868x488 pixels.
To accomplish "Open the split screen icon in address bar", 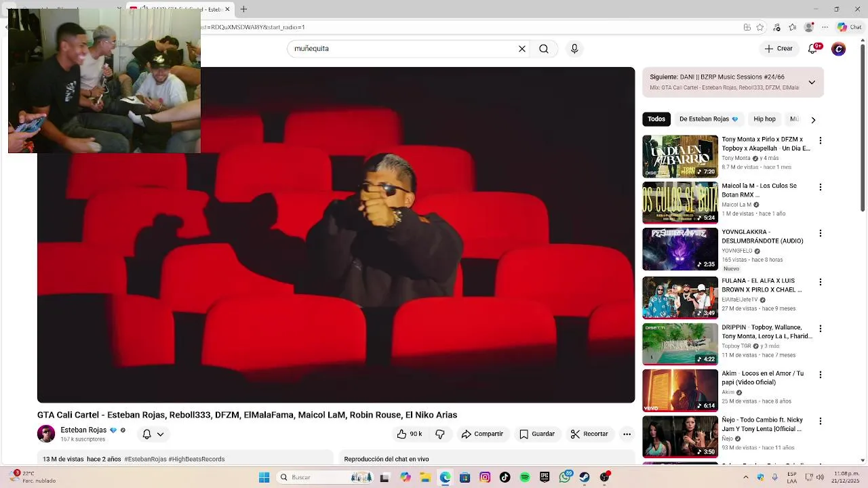I will [x=747, y=27].
